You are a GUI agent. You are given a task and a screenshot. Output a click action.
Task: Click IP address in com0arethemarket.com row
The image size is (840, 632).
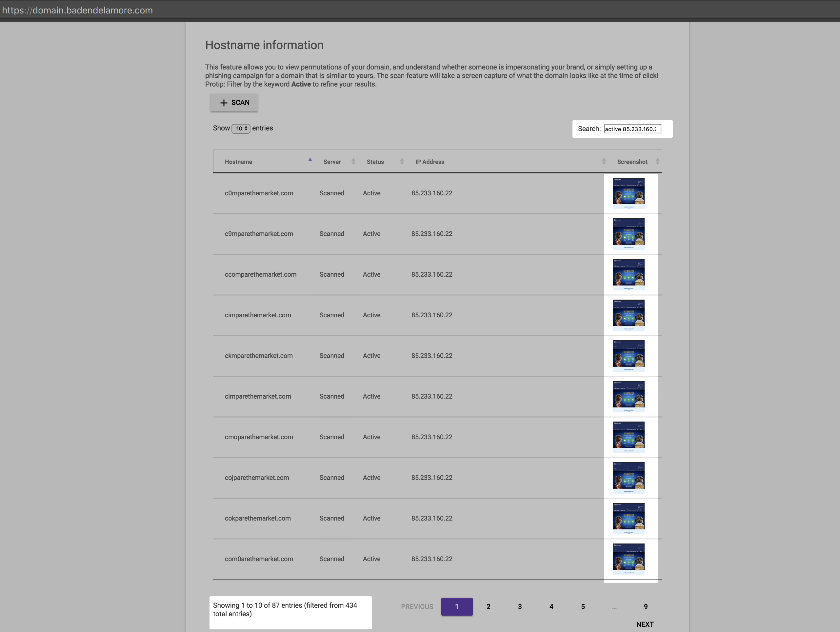[432, 559]
